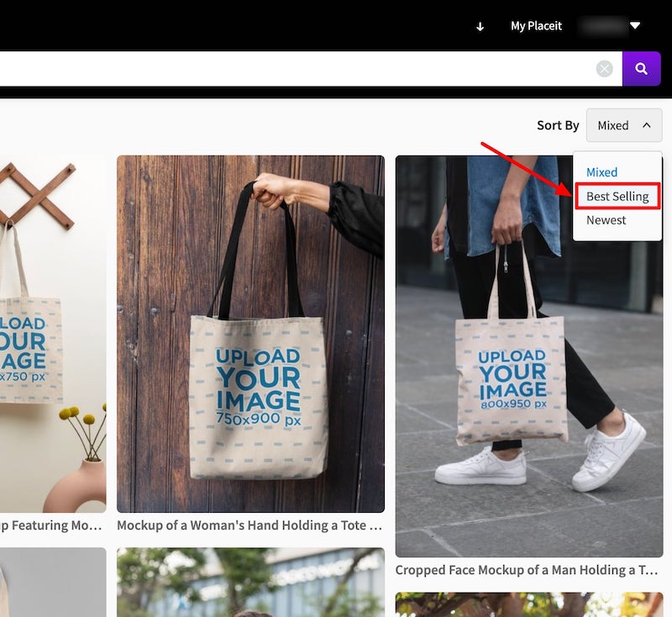
Task: Click the down arrow icon beside My Placeit
Action: click(480, 26)
